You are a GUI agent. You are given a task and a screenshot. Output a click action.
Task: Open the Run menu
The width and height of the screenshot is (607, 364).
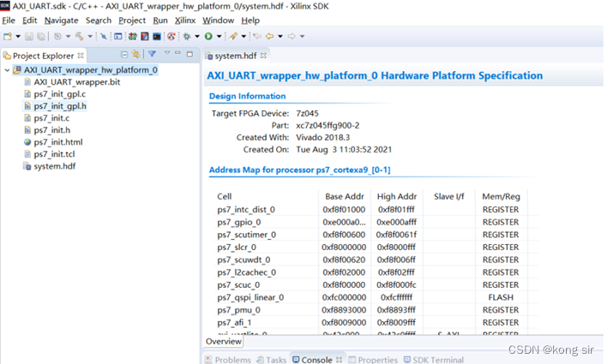click(160, 21)
